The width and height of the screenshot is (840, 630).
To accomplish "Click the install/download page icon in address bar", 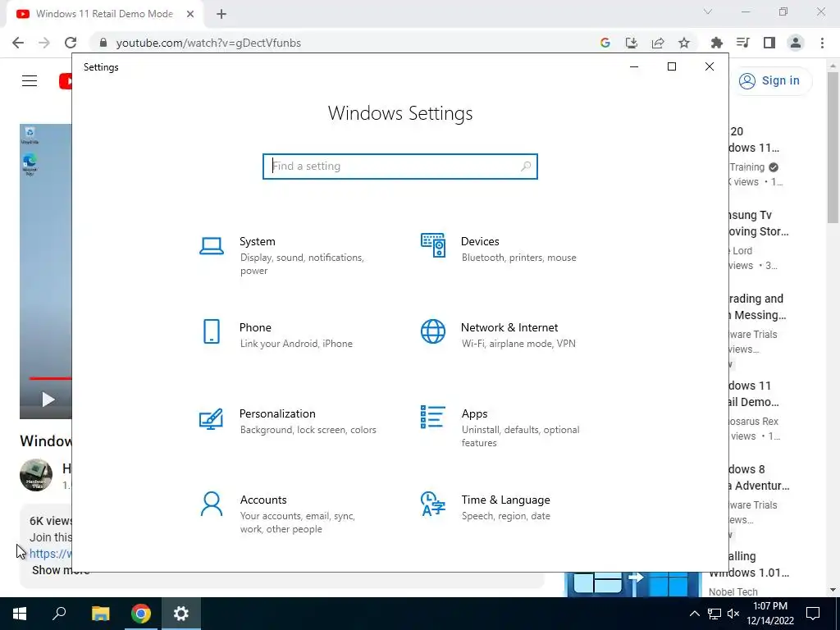I will point(632,43).
